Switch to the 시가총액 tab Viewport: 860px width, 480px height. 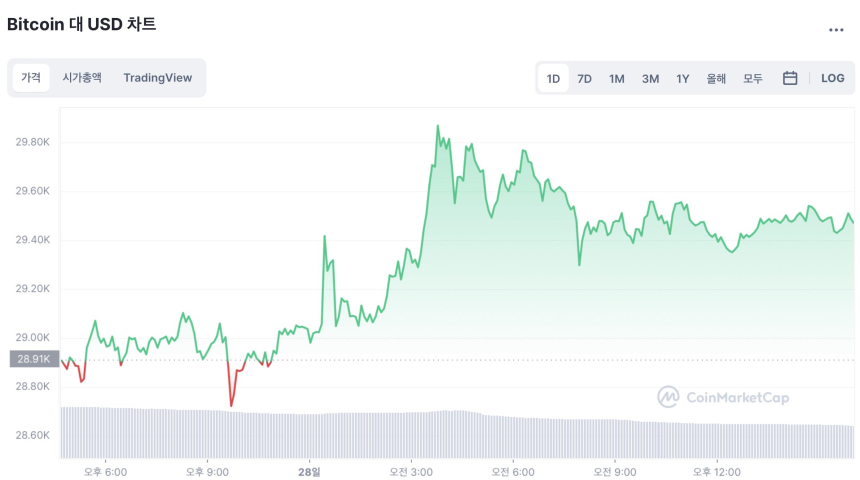tap(82, 78)
